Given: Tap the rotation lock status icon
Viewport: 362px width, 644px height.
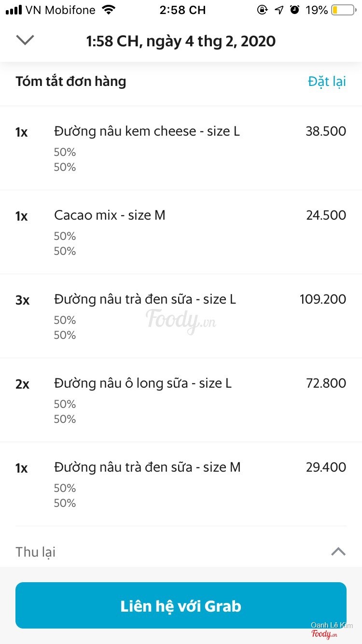Looking at the screenshot, I should [262, 10].
